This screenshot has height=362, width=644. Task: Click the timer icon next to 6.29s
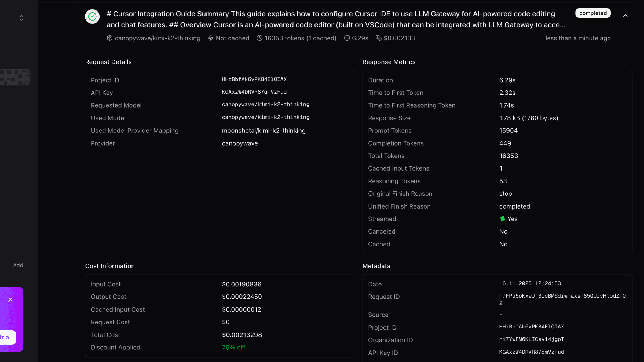click(x=347, y=38)
